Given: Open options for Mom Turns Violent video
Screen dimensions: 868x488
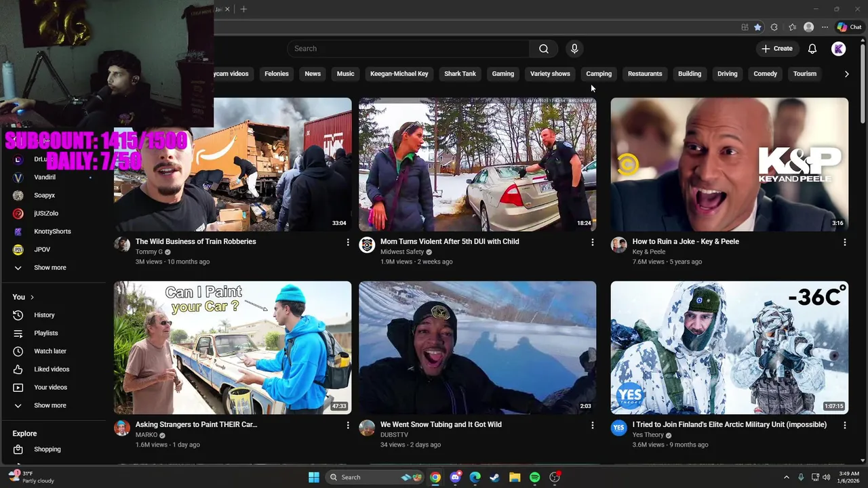Looking at the screenshot, I should (593, 242).
